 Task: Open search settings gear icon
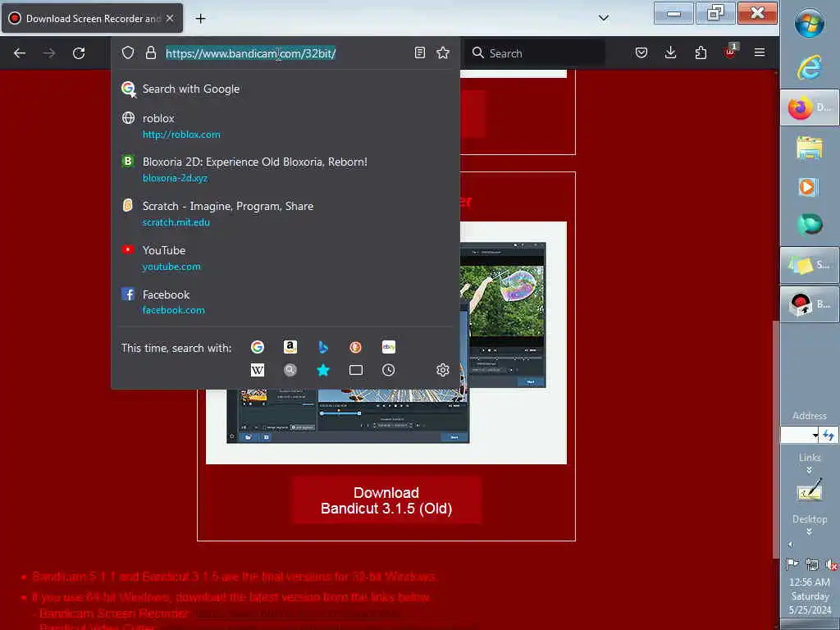pos(442,370)
